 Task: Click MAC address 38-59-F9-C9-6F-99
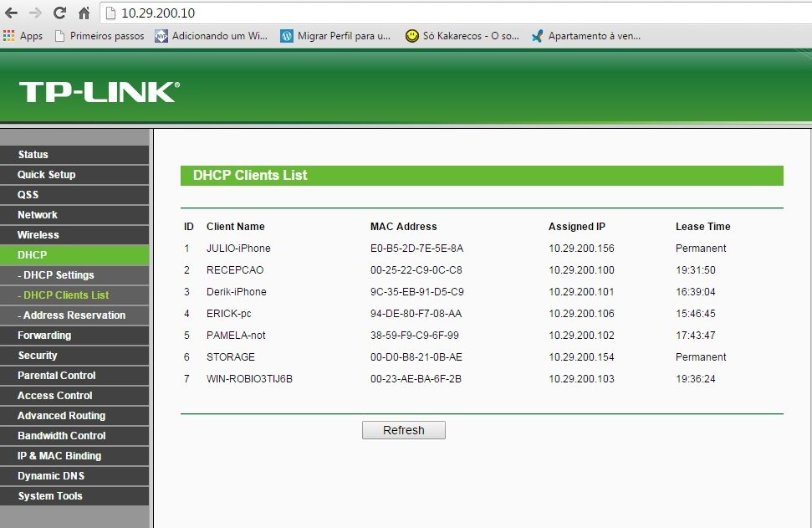[415, 336]
